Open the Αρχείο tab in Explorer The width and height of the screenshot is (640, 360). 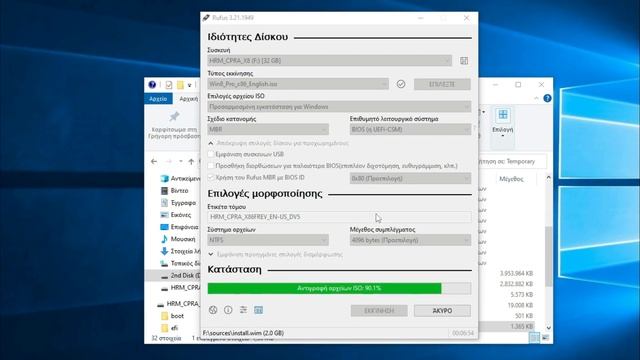pos(158,99)
